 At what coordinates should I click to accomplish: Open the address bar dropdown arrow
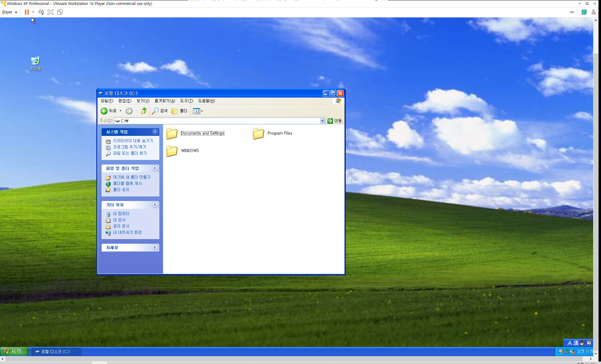tap(322, 121)
